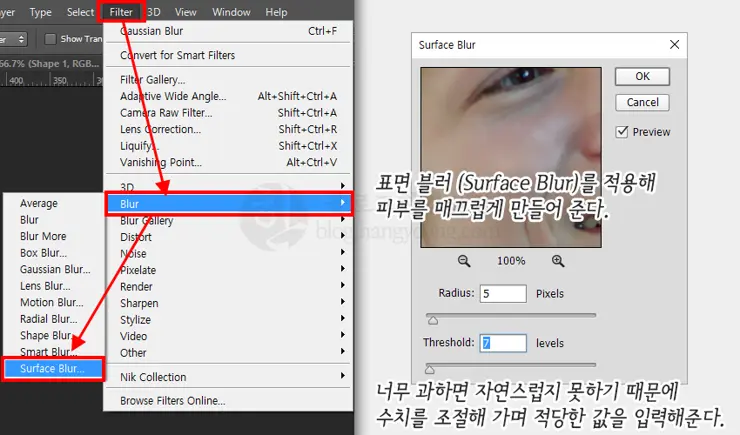Expand the Noise submenu
Screen dimensions: 740x435
click(228, 253)
